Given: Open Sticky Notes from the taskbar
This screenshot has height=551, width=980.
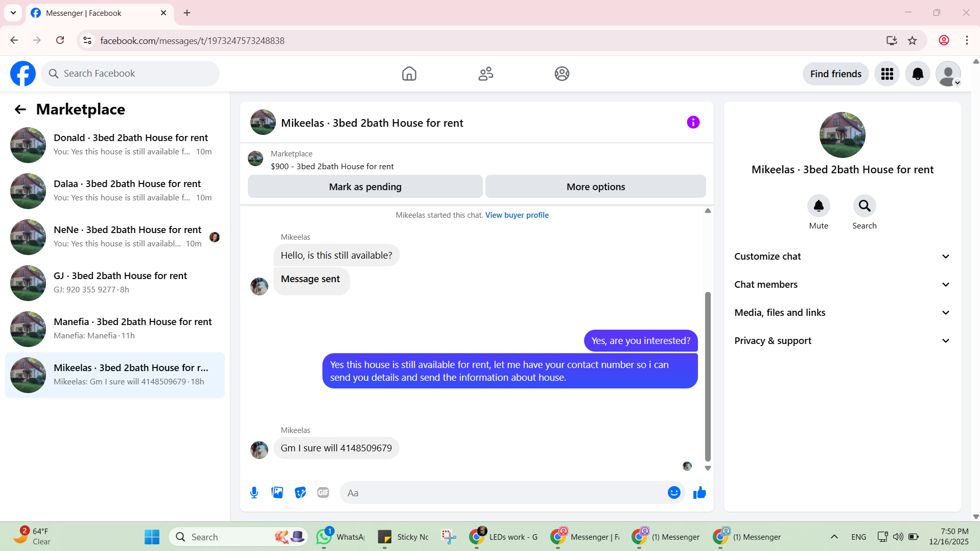Looking at the screenshot, I should tap(403, 537).
